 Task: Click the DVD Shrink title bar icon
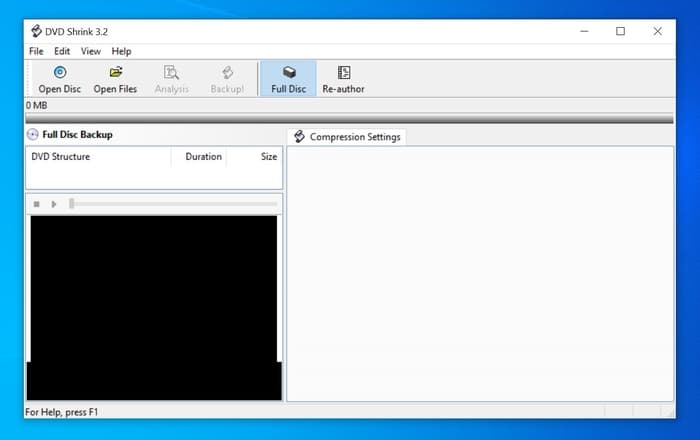tap(36, 31)
